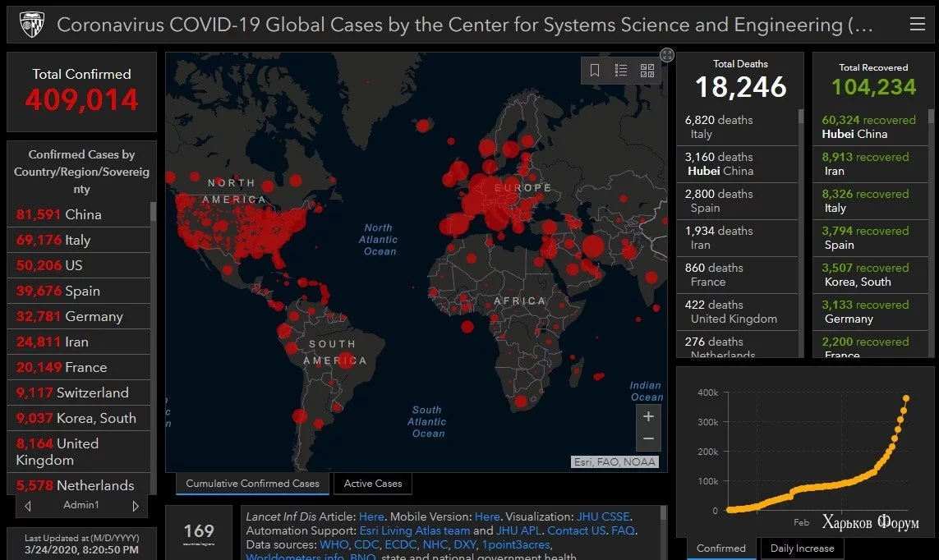Open the basemap gallery grid
This screenshot has height=560, width=939.
pyautogui.click(x=647, y=71)
